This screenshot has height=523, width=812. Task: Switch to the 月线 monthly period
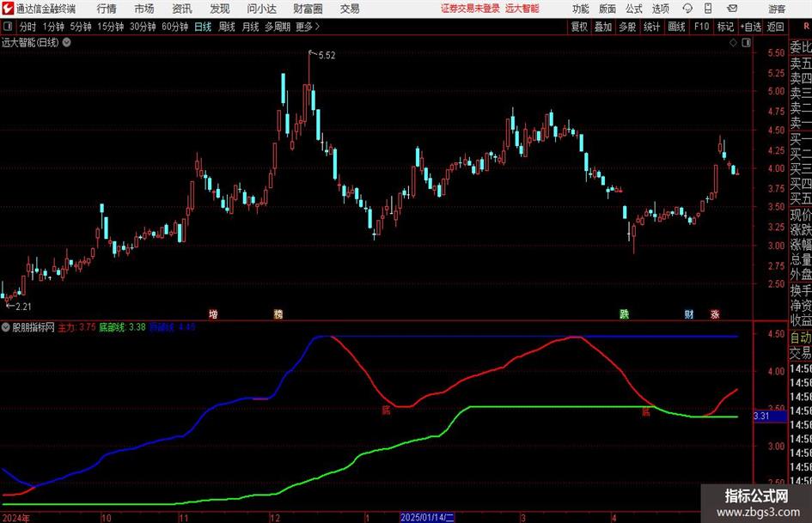point(251,27)
